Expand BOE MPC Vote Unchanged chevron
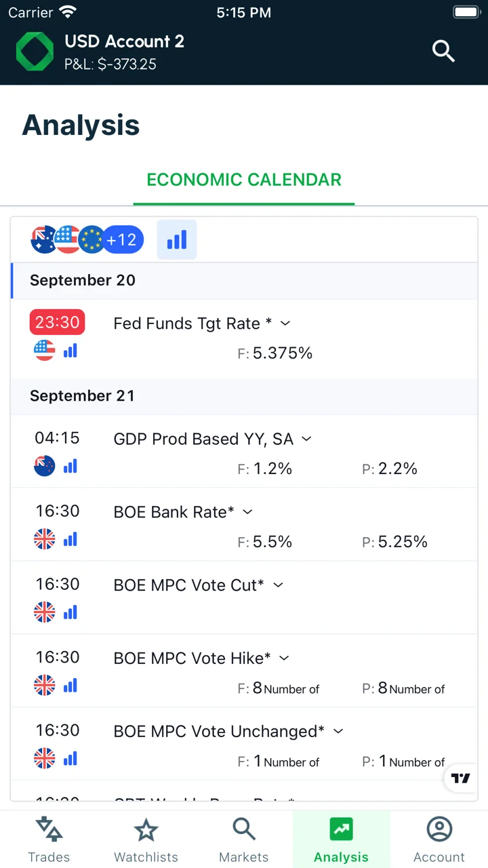This screenshot has height=868, width=488. pyautogui.click(x=338, y=731)
